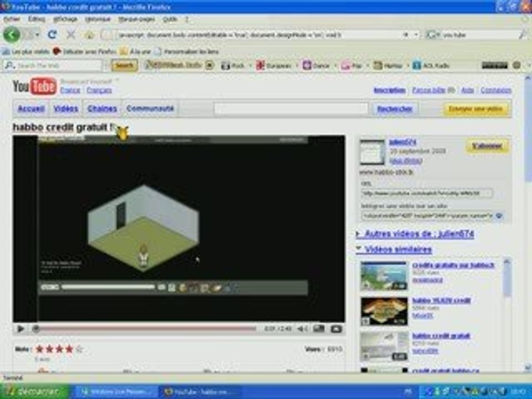This screenshot has width=532, height=399.
Task: Click the yellow toolbar Search button
Action: click(x=125, y=65)
